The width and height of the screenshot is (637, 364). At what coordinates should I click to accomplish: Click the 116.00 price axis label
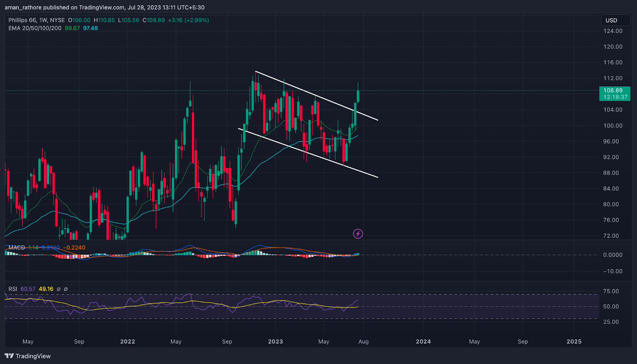[613, 62]
